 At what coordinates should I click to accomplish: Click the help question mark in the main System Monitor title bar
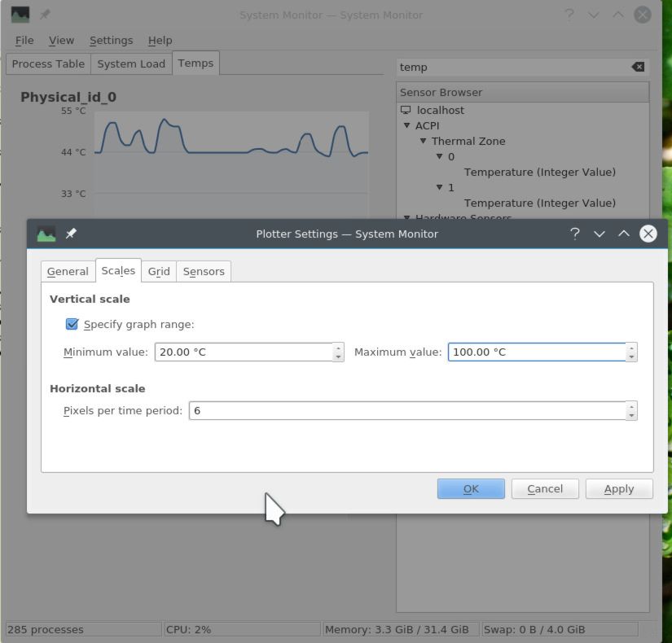tap(569, 15)
